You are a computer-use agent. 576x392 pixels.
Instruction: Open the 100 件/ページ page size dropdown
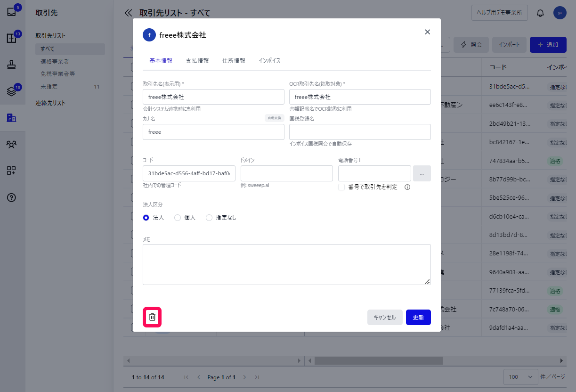[x=520, y=377]
